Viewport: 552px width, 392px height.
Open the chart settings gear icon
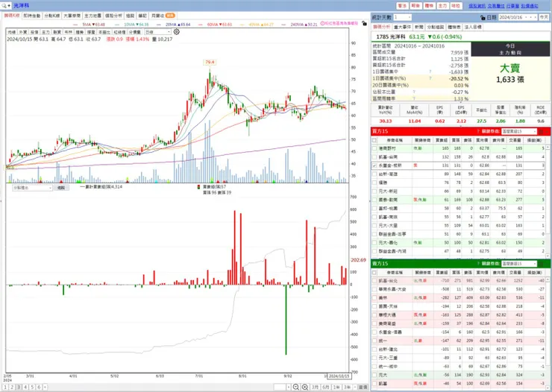176,31
